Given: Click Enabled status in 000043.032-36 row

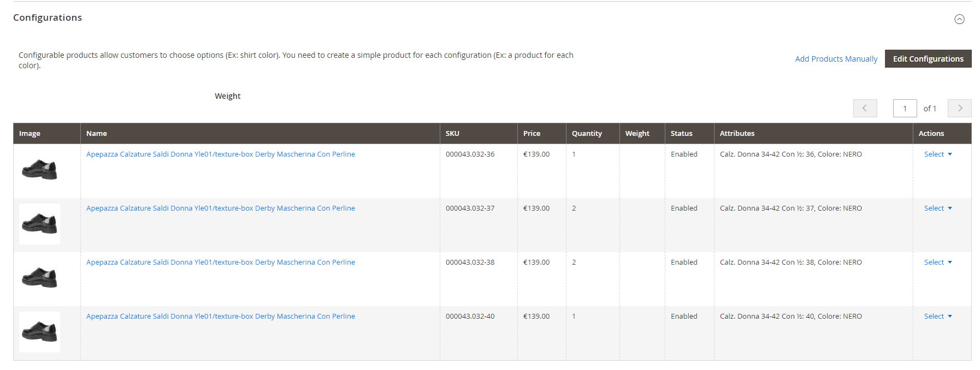Looking at the screenshot, I should pyautogui.click(x=684, y=154).
